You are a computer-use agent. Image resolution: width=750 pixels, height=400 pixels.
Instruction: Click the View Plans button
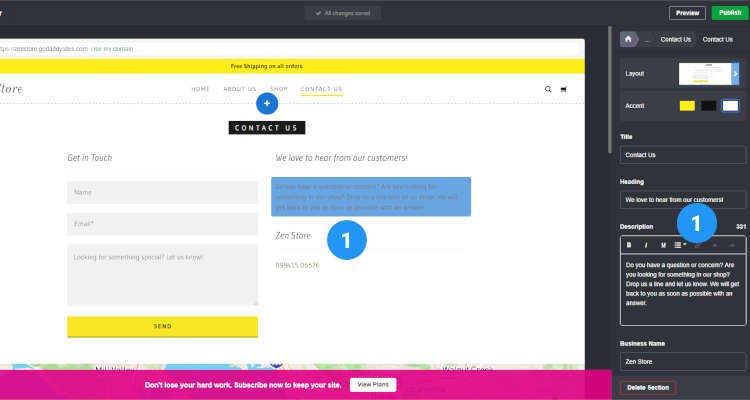(x=373, y=385)
